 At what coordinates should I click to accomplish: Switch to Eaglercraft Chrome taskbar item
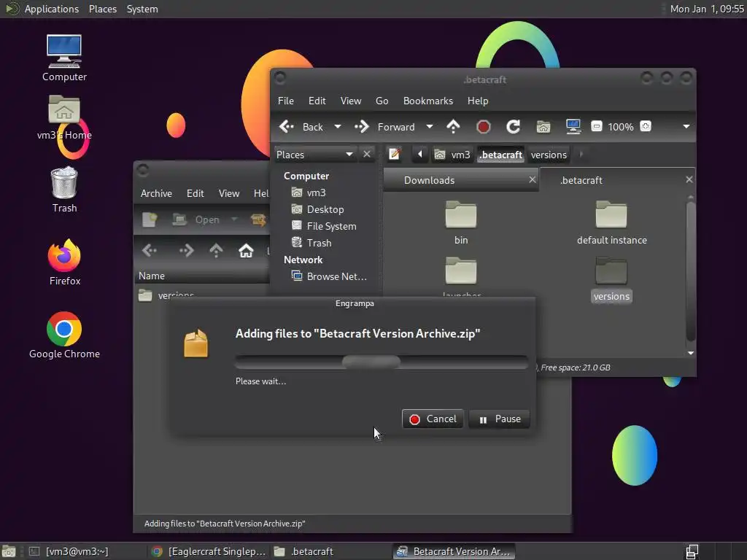click(209, 551)
